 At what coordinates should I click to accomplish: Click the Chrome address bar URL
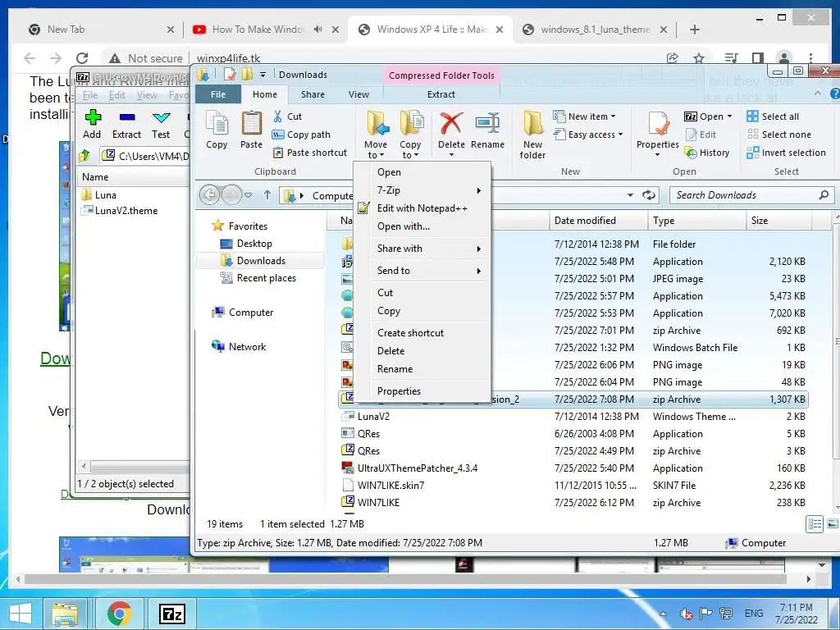click(x=228, y=58)
